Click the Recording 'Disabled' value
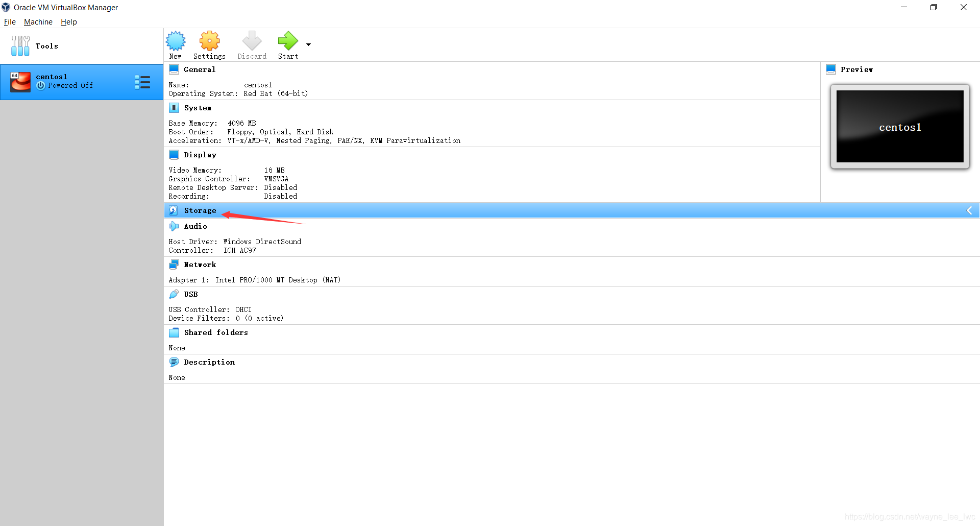This screenshot has height=526, width=980. (280, 196)
